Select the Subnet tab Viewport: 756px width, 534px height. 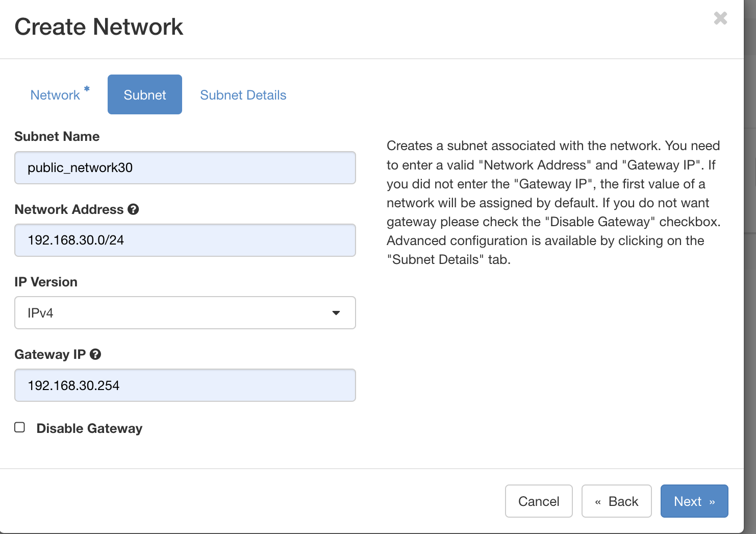(144, 94)
